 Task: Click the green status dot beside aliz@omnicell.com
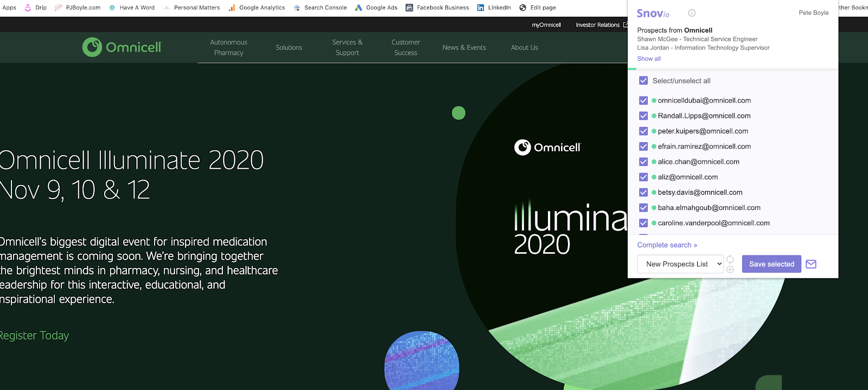click(654, 177)
